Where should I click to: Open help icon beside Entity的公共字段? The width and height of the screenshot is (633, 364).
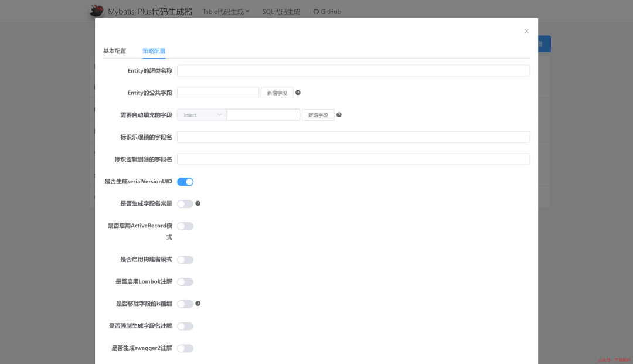298,92
